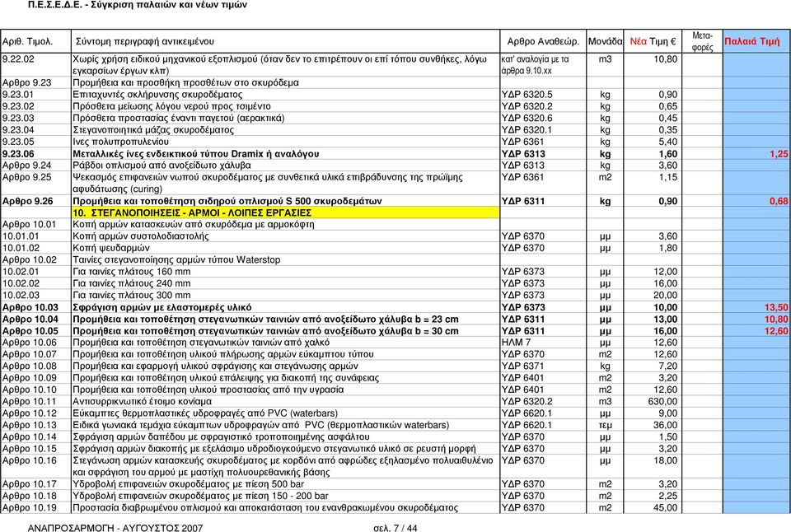Image resolution: width=791 pixels, height=532 pixels.
Task: Select the bold row code '9.23.06'
Action: coord(18,154)
